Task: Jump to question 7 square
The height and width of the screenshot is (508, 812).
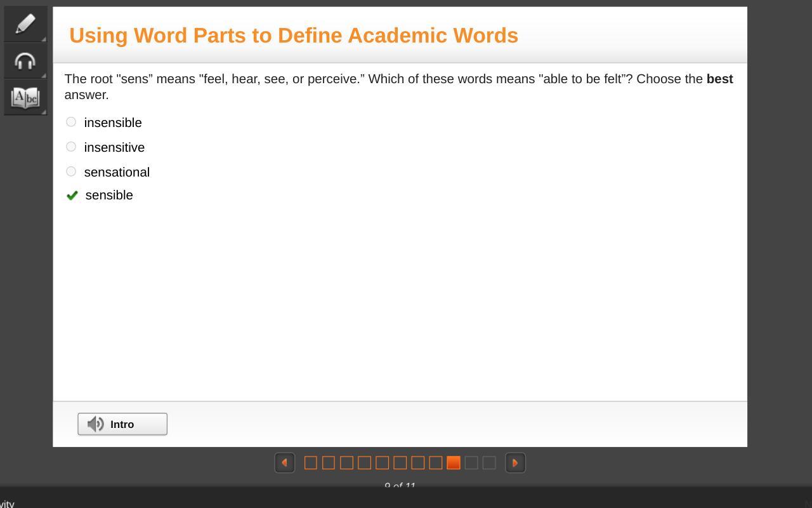Action: pos(417,463)
